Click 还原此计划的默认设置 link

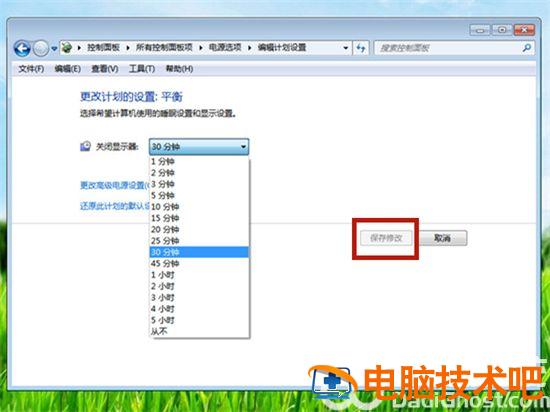[x=115, y=205]
